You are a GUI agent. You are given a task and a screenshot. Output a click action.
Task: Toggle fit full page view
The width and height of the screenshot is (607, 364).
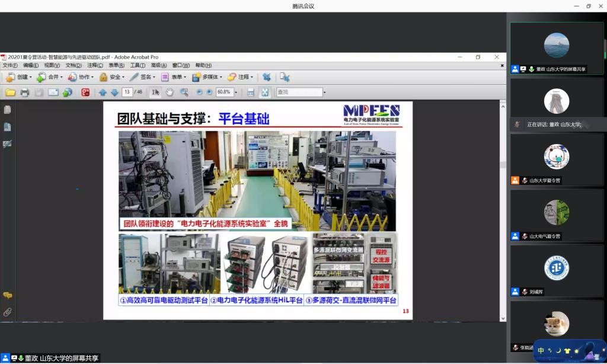point(264,92)
